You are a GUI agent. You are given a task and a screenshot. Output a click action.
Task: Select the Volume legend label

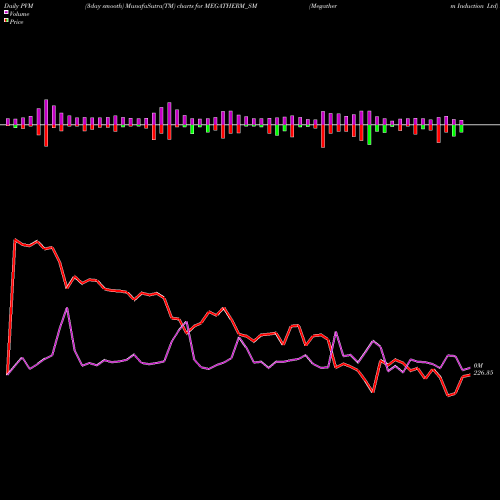pyautogui.click(x=19, y=14)
